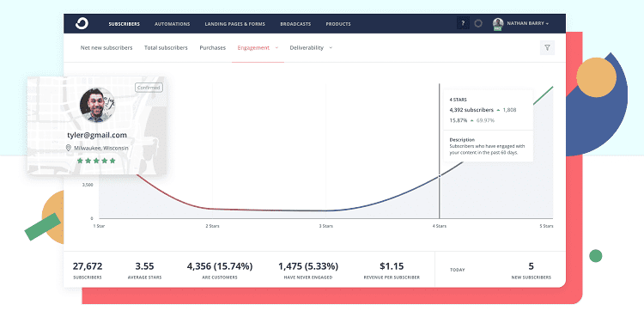
Task: Expand the Engagement dropdown arrow
Action: click(x=276, y=47)
